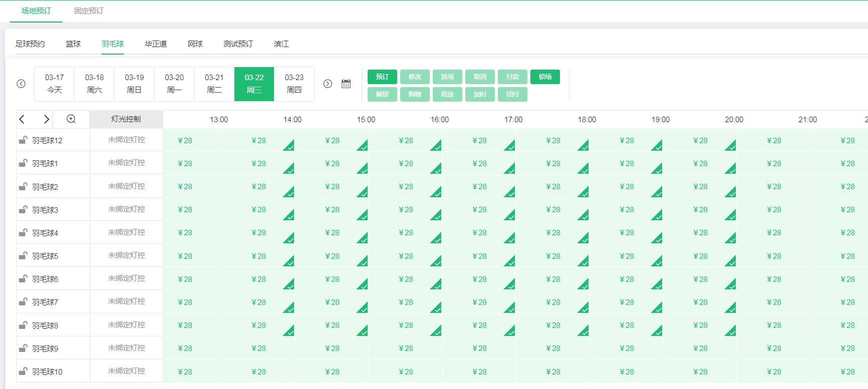The height and width of the screenshot is (389, 868).
Task: Toggle lock icon for 羽毛球10 court
Action: [23, 371]
